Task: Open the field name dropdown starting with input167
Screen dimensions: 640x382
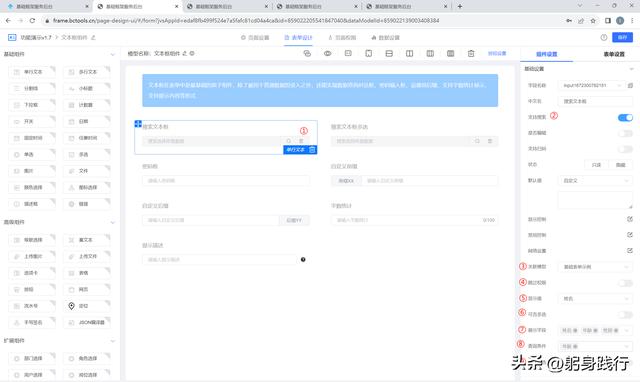Action: (x=591, y=85)
